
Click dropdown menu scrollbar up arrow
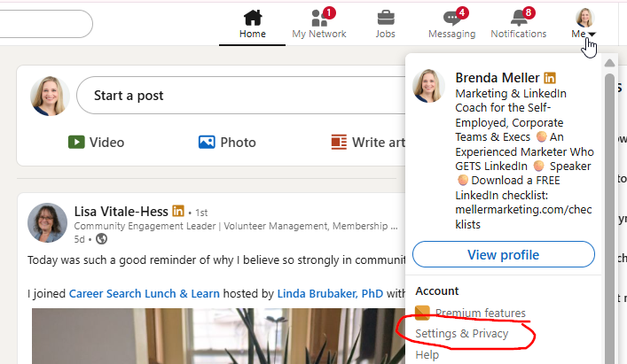609,63
